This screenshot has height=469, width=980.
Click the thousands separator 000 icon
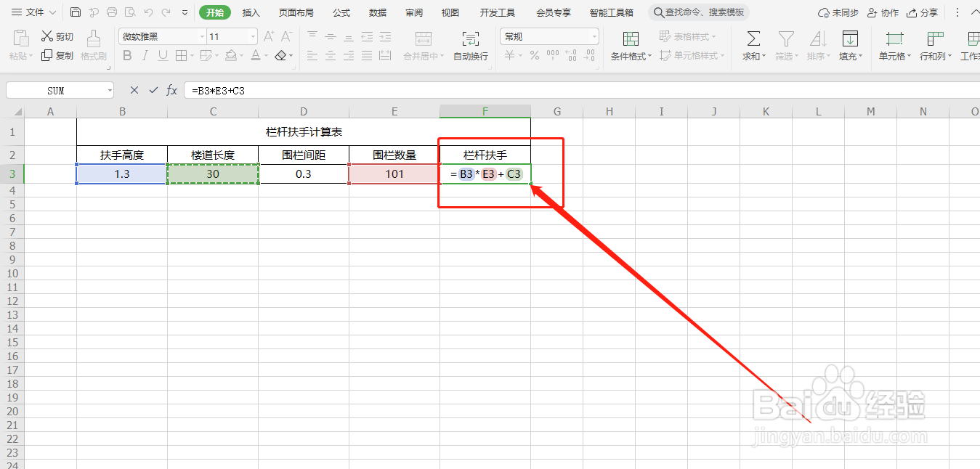[x=553, y=55]
